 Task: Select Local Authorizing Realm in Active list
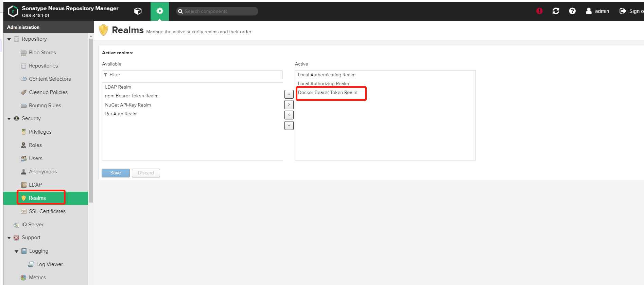pyautogui.click(x=385, y=84)
